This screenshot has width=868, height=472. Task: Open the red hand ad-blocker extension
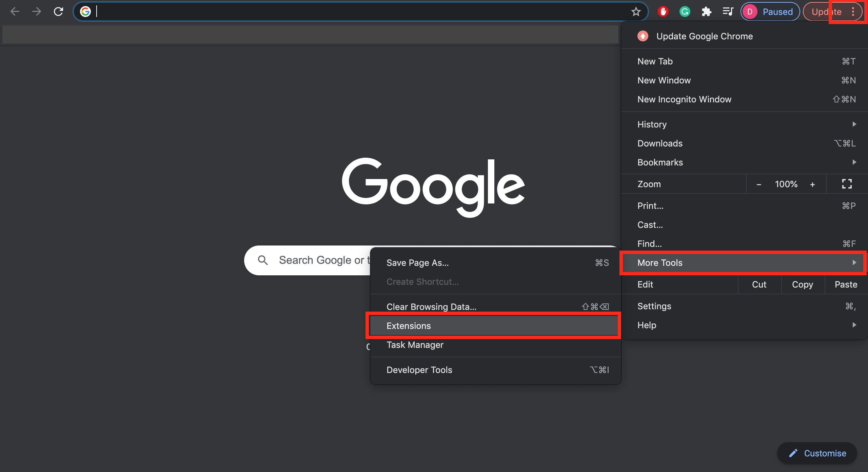tap(663, 12)
